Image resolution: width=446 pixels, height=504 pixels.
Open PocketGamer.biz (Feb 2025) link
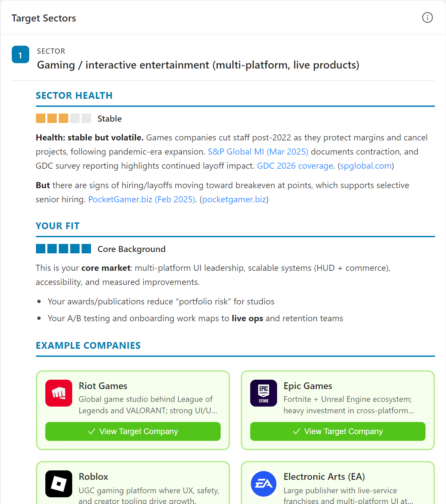pyautogui.click(x=142, y=199)
